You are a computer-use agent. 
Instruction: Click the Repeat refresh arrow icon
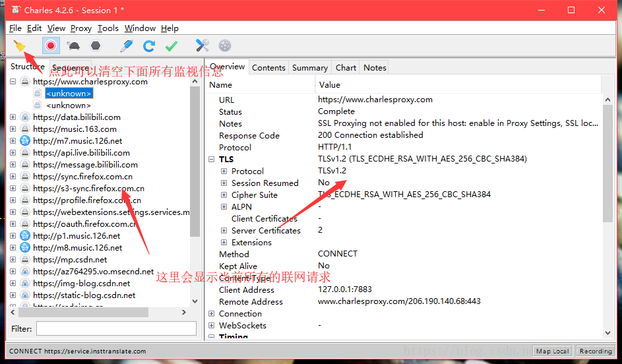149,46
